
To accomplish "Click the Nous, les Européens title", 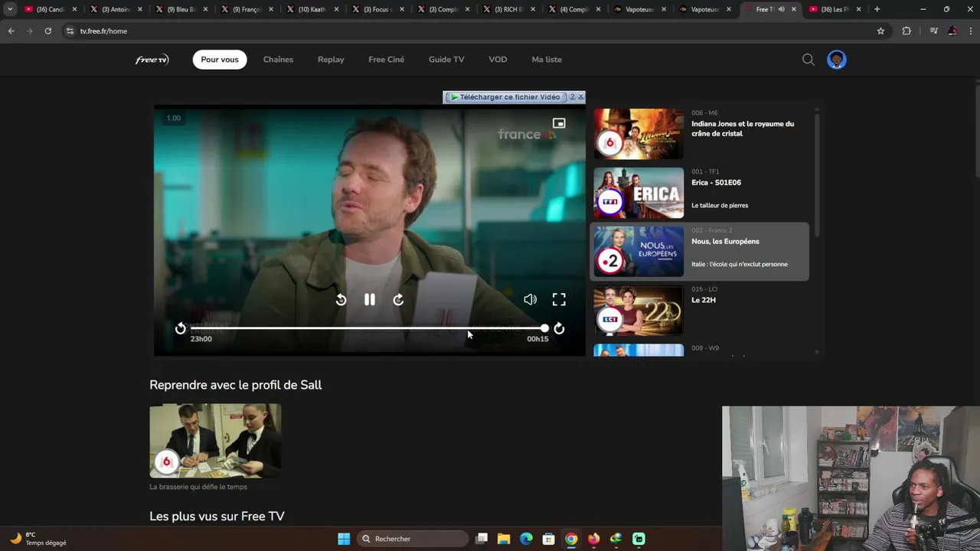I will (725, 242).
